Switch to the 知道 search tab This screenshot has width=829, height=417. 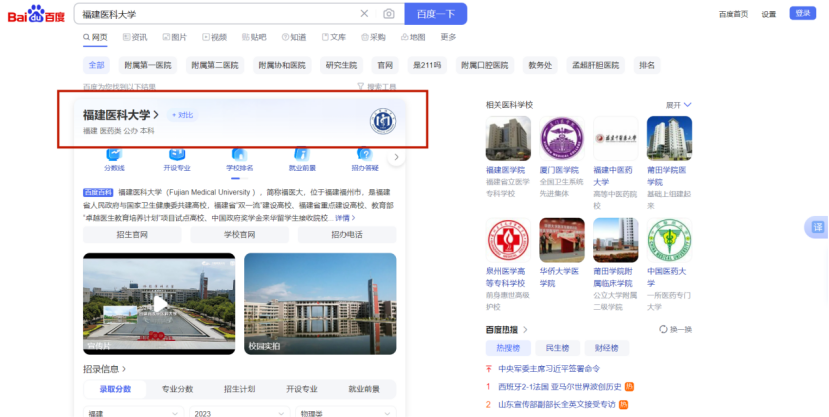click(294, 37)
